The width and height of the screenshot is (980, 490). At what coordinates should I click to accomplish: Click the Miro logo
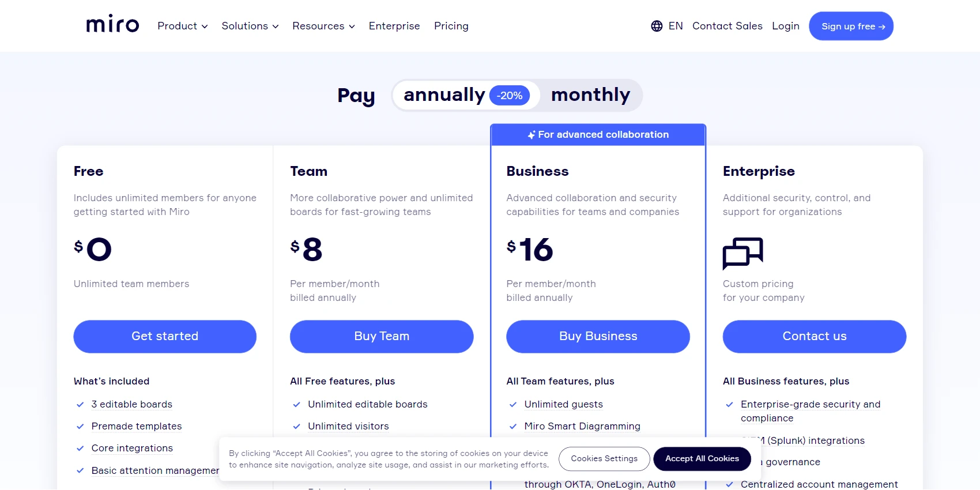(112, 24)
